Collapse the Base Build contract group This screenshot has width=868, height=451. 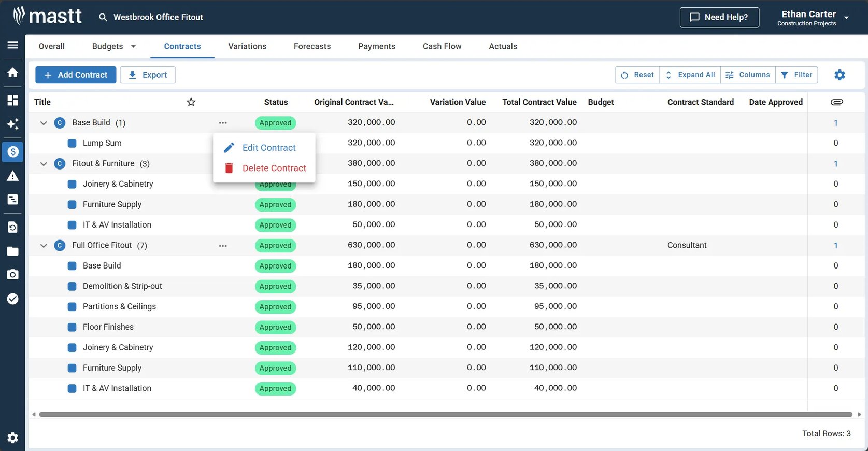click(44, 123)
